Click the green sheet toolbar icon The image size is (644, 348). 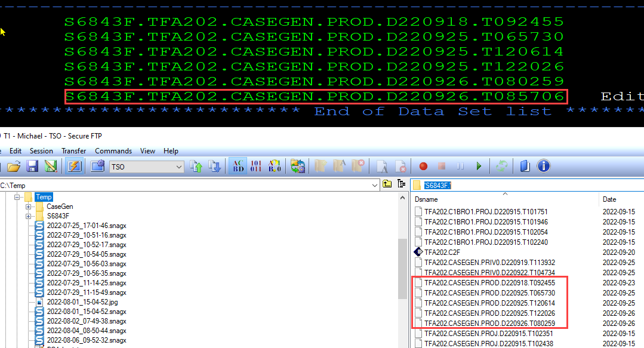tap(51, 167)
